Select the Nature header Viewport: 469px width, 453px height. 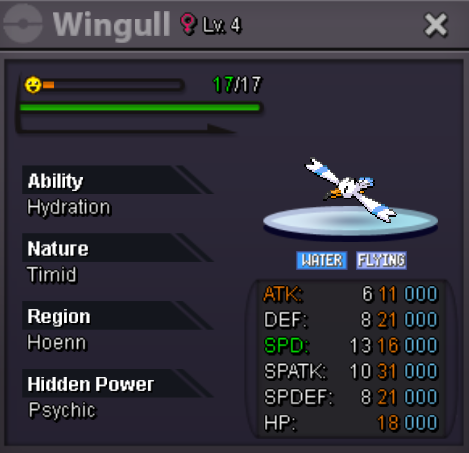pyautogui.click(x=117, y=248)
